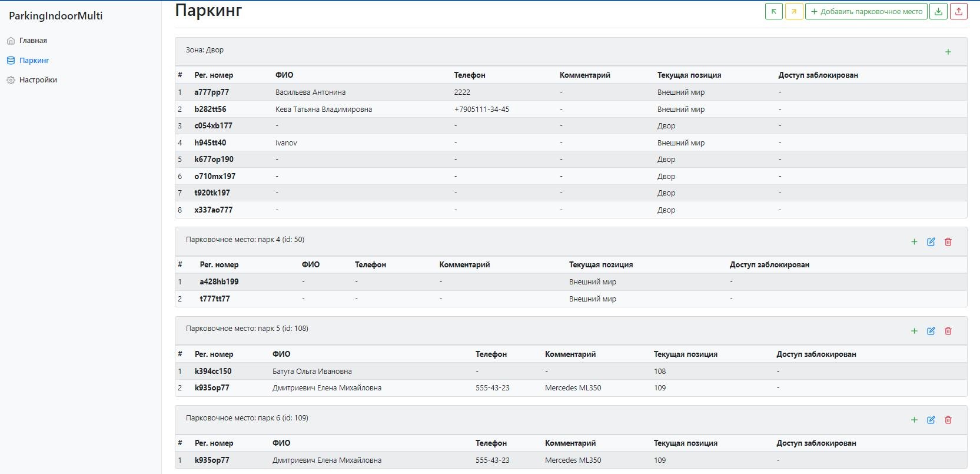
Task: Select plate c054xb177
Action: point(214,126)
